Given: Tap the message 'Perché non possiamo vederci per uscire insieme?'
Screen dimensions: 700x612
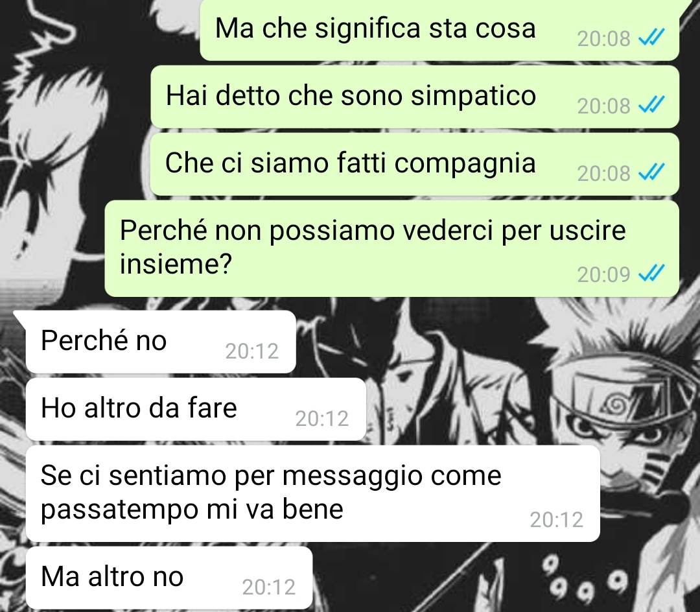Looking at the screenshot, I should click(x=391, y=248).
